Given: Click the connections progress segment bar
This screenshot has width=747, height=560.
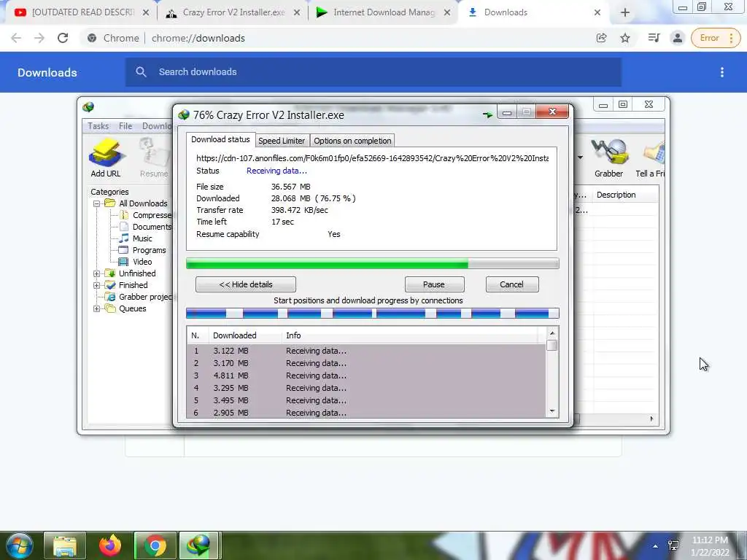Looking at the screenshot, I should click(373, 313).
